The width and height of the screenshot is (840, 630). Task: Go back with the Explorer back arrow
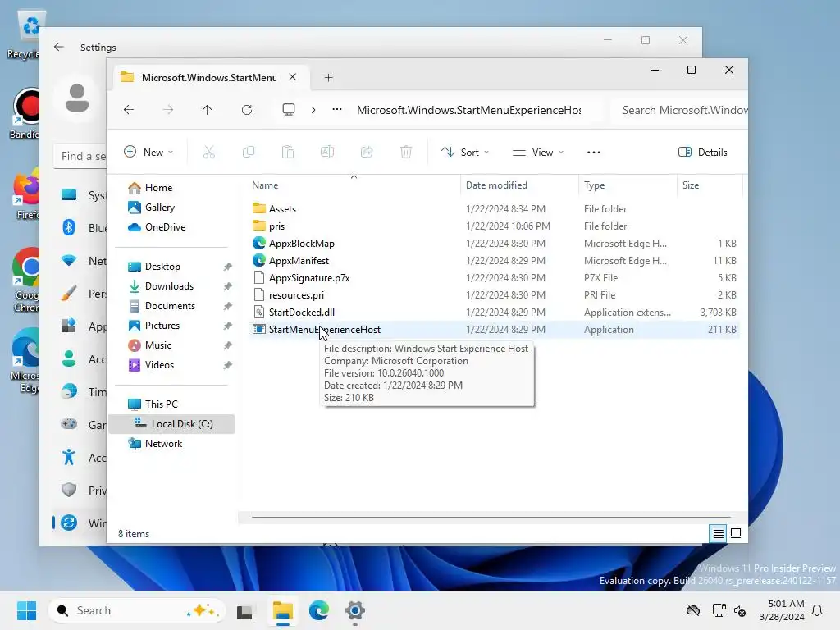click(x=129, y=110)
